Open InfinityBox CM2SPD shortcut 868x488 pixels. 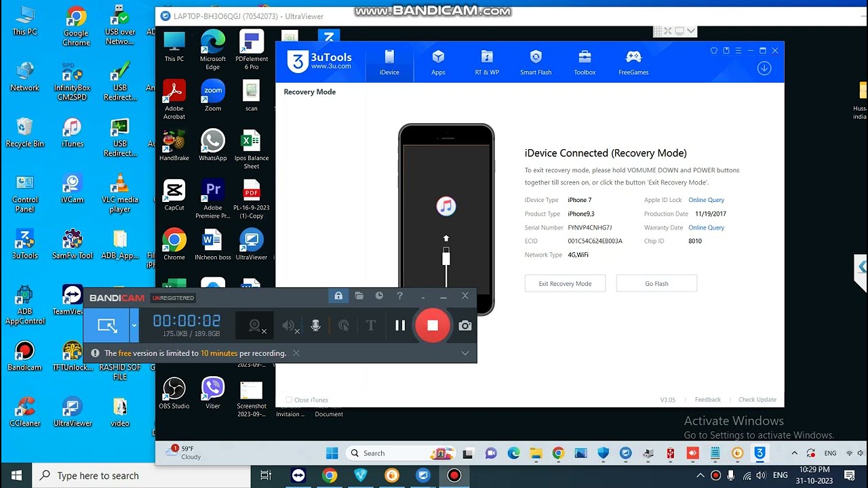pos(73,82)
